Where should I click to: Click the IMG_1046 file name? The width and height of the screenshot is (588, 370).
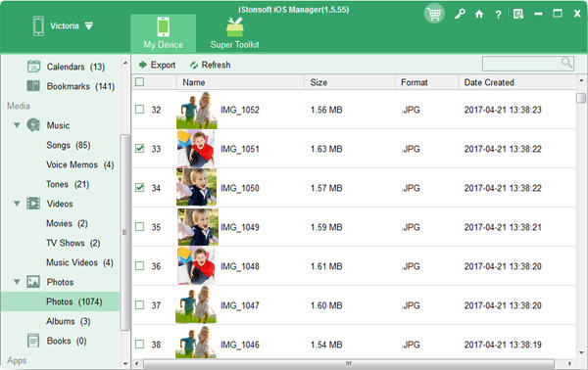tap(240, 345)
